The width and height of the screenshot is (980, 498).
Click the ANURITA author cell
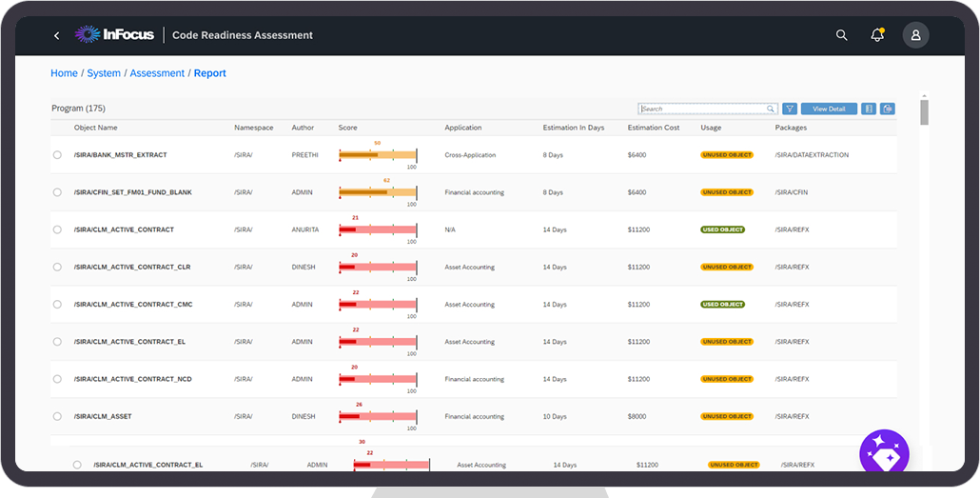(305, 229)
